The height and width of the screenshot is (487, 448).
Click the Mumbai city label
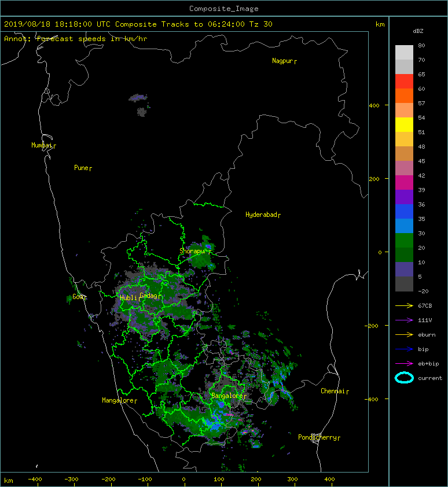coord(42,145)
